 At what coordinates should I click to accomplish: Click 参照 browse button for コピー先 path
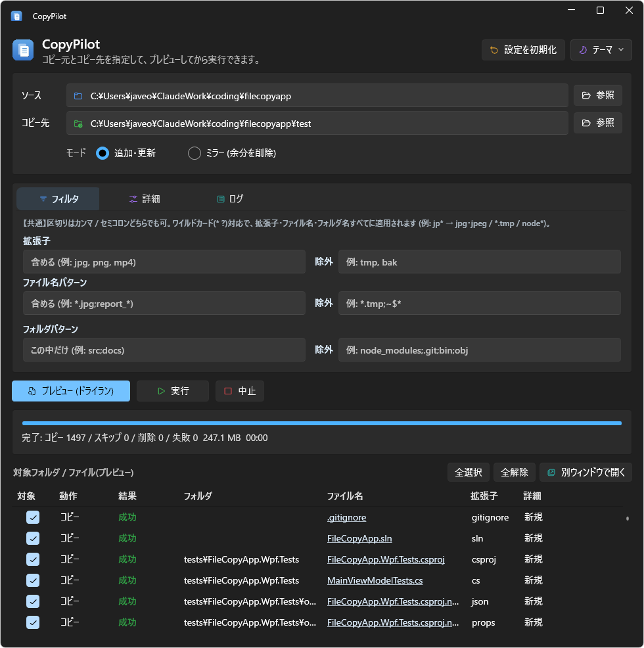[x=598, y=123]
